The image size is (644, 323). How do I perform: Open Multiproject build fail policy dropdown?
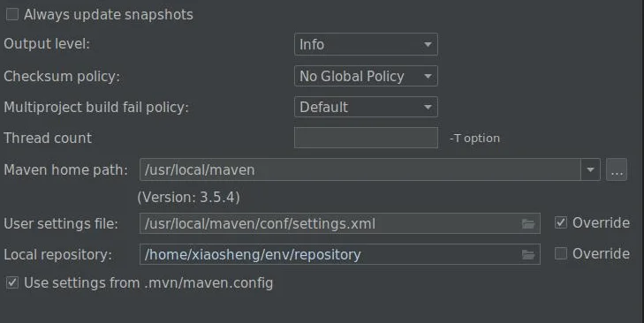[x=366, y=107]
